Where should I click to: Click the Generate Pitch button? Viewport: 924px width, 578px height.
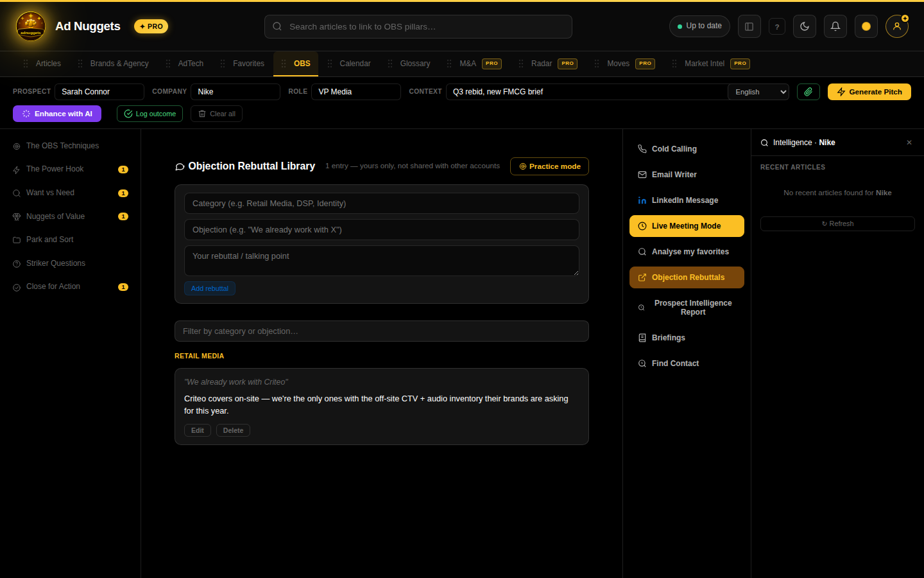pos(869,92)
